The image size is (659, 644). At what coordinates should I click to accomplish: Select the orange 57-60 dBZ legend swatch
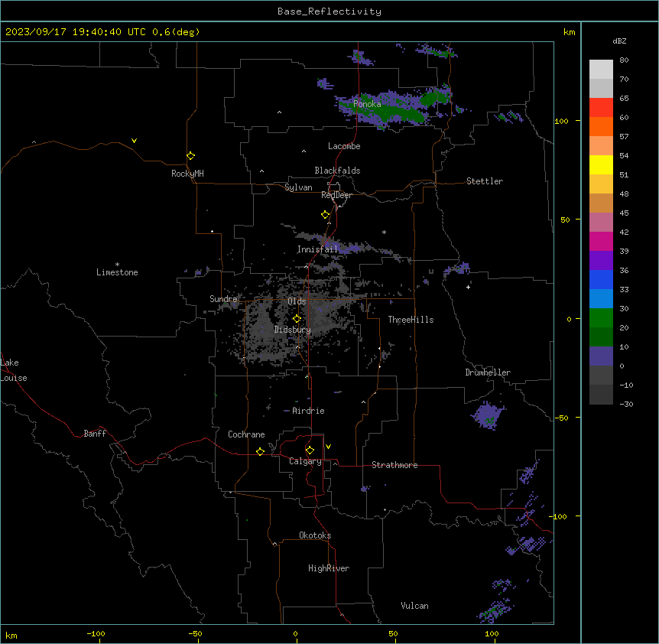click(x=601, y=126)
